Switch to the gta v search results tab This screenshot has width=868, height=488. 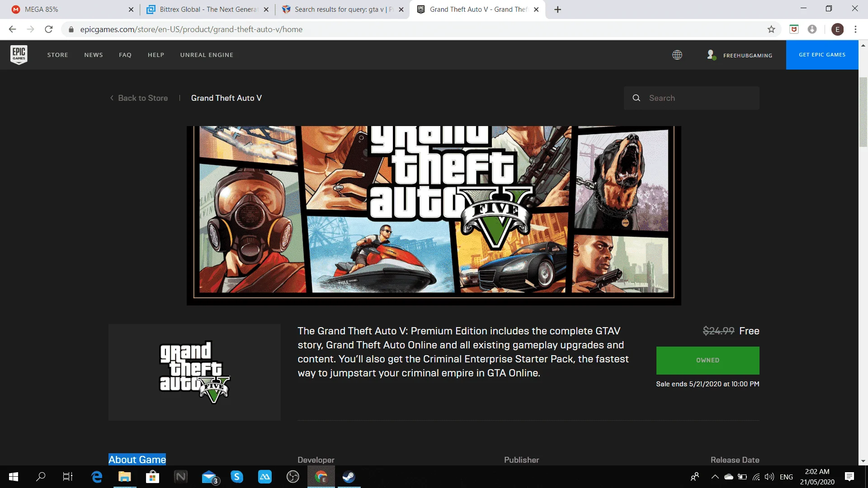click(342, 9)
